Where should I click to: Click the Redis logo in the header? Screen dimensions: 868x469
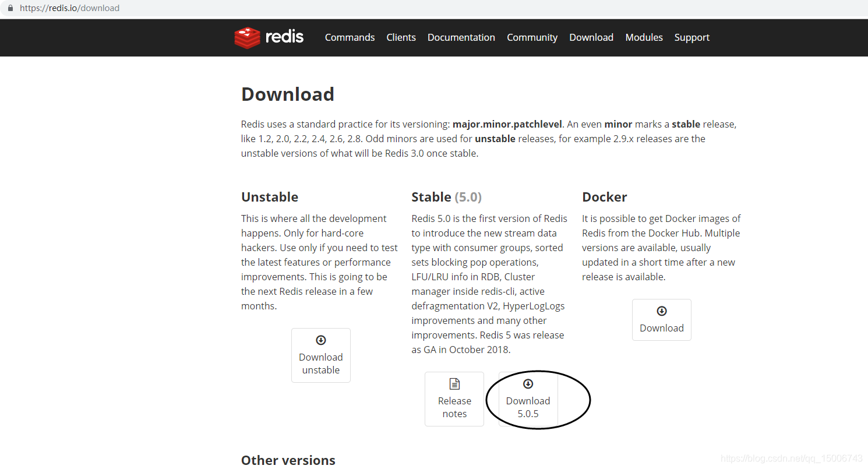click(269, 37)
